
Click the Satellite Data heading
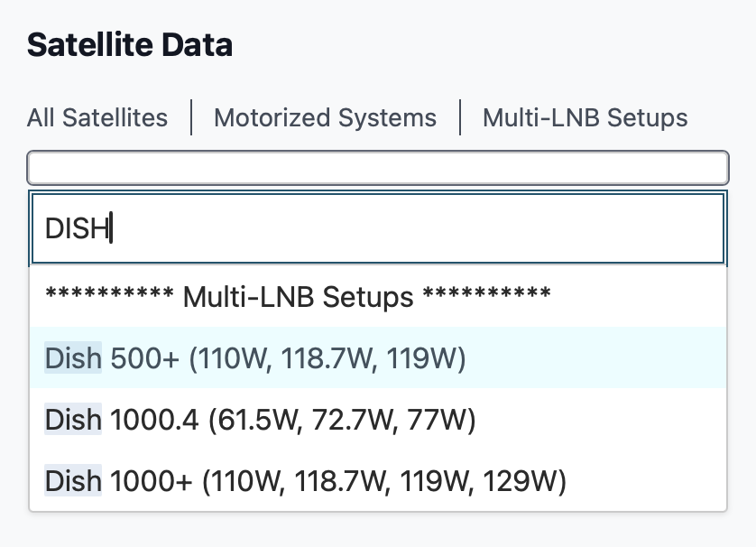tap(130, 45)
